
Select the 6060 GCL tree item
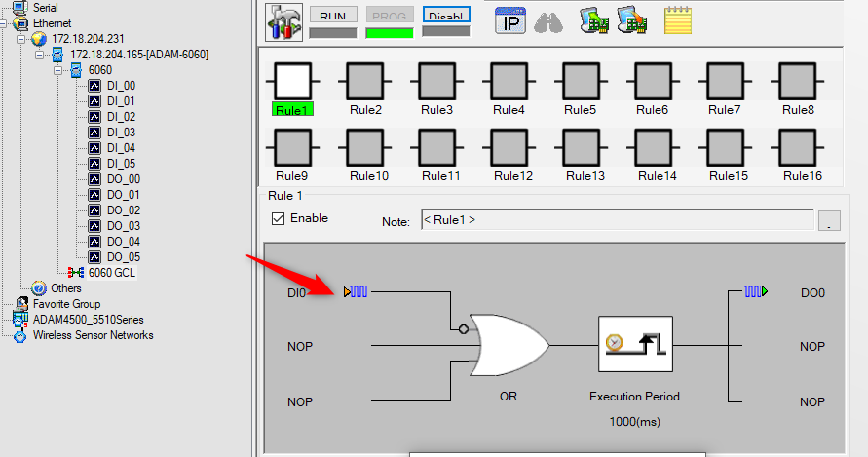point(111,273)
